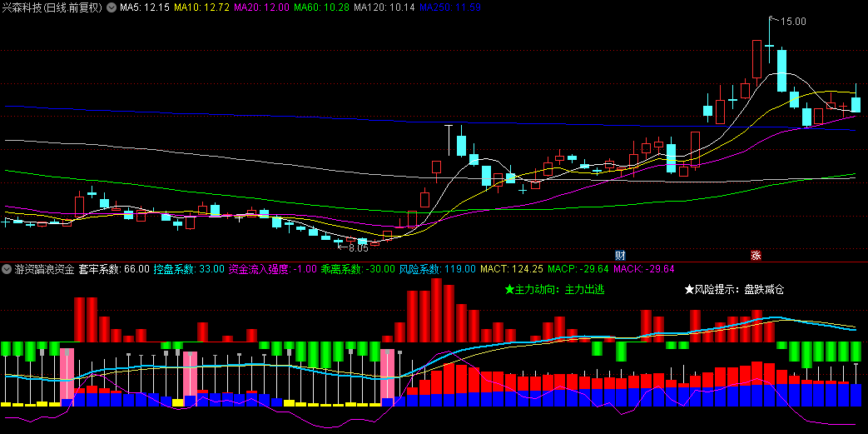Click the MACT: 124.25 value
The width and height of the screenshot is (868, 434).
point(512,269)
